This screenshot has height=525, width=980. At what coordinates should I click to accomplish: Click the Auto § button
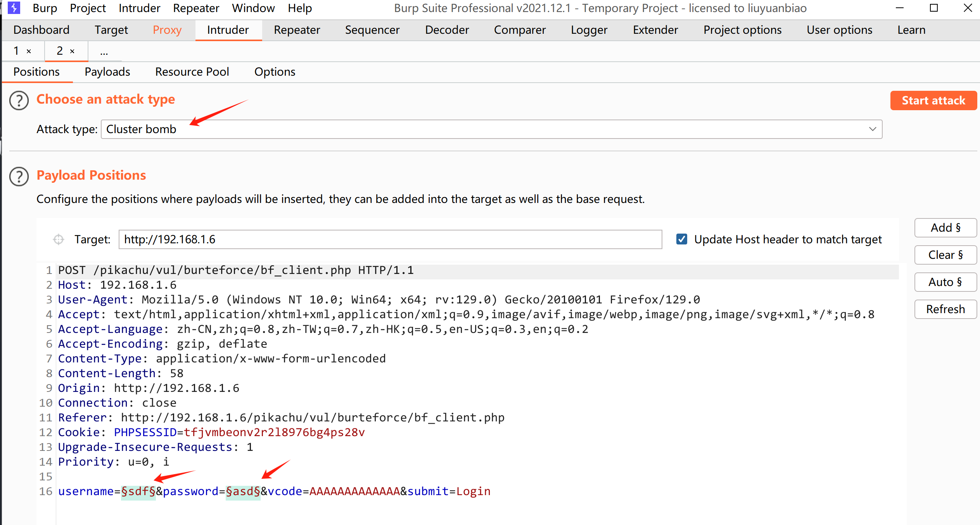click(x=945, y=282)
